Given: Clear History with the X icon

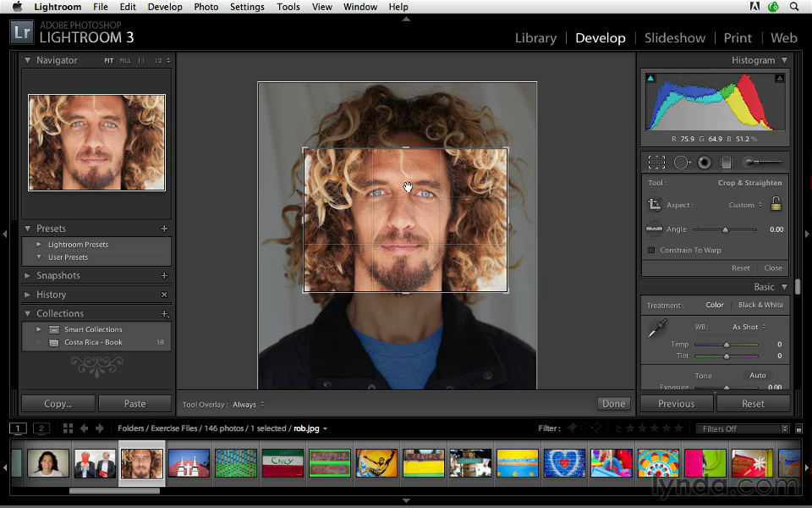Looking at the screenshot, I should click(x=164, y=295).
